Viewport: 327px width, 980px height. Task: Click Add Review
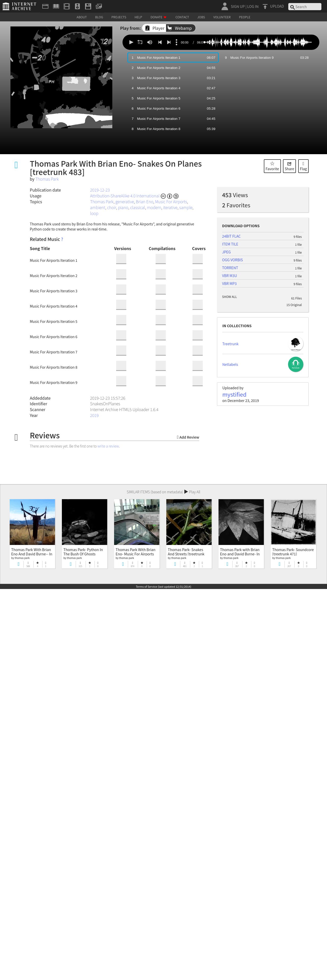coord(188,437)
